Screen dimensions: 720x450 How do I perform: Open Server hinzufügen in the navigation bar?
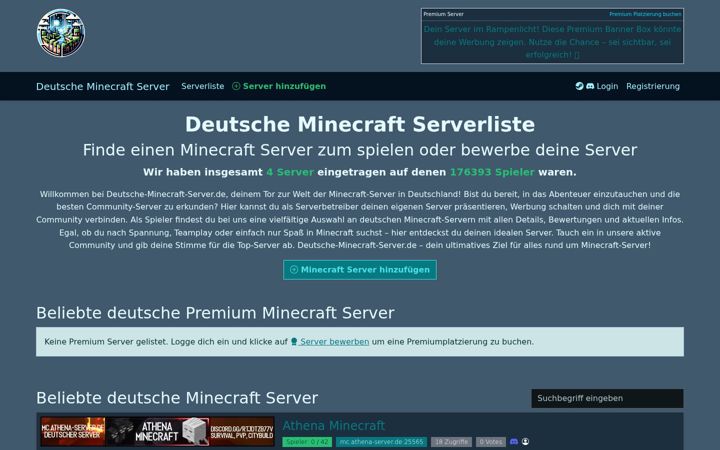(279, 86)
